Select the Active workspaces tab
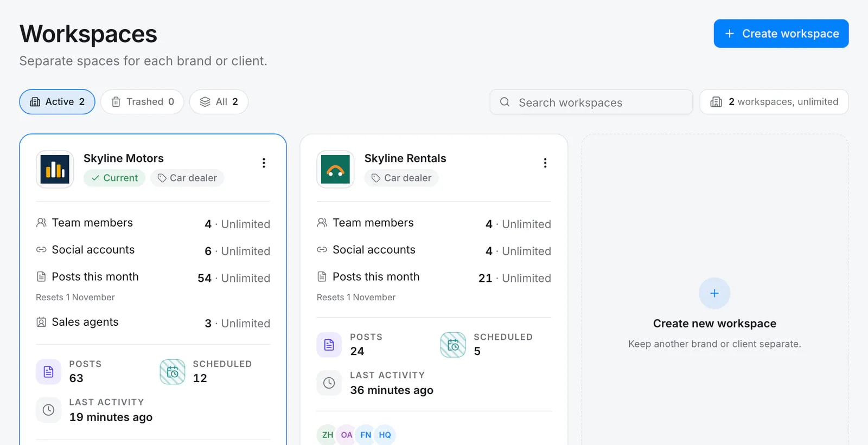Screen dimensions: 868x445 [57, 102]
